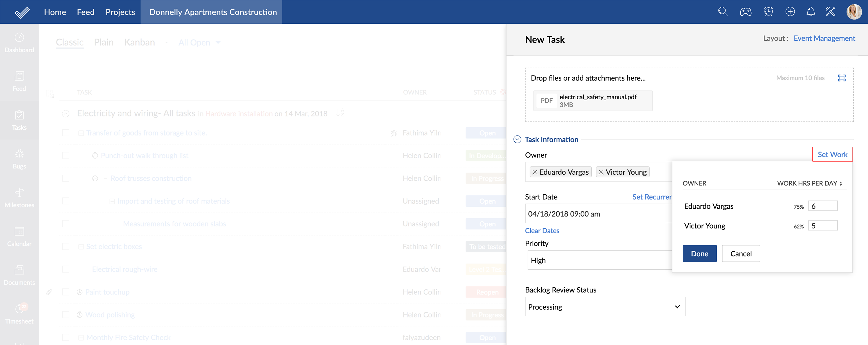Tick checkbox for Punch-out walk through list
The height and width of the screenshot is (345, 868).
(66, 155)
